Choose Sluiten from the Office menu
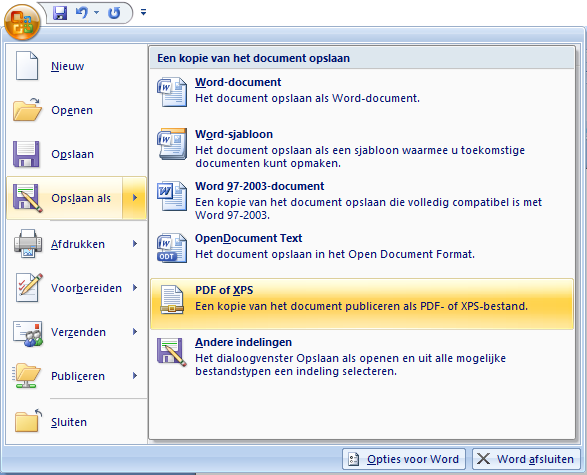The height and width of the screenshot is (475, 587). click(x=69, y=422)
